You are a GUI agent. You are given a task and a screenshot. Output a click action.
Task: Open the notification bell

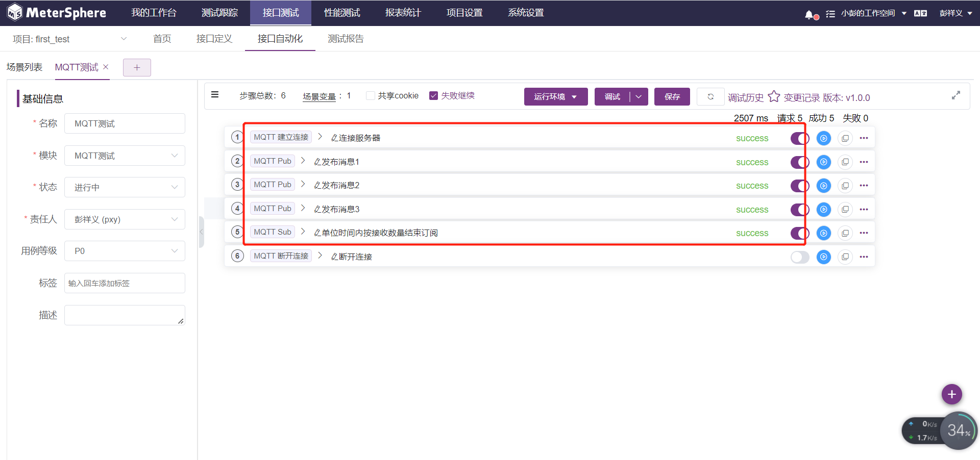click(809, 14)
